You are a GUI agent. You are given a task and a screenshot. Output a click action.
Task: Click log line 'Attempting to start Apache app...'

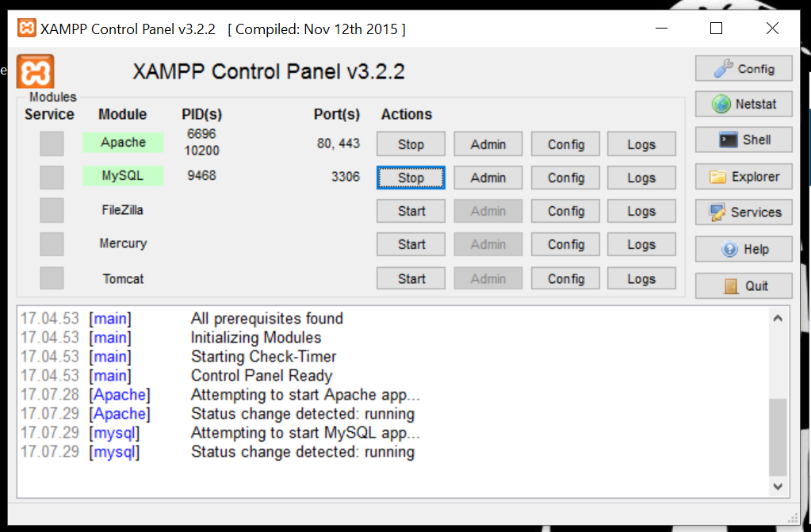click(x=305, y=394)
